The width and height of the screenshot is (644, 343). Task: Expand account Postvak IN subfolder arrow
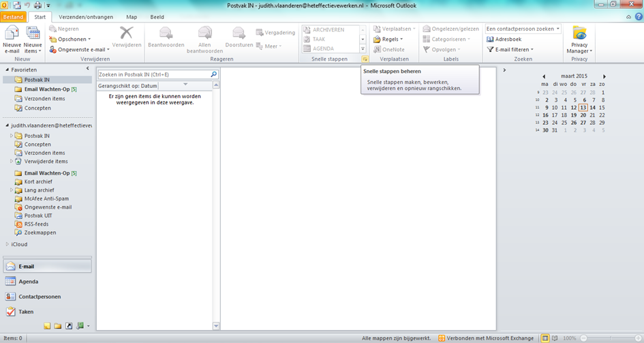pos(12,136)
